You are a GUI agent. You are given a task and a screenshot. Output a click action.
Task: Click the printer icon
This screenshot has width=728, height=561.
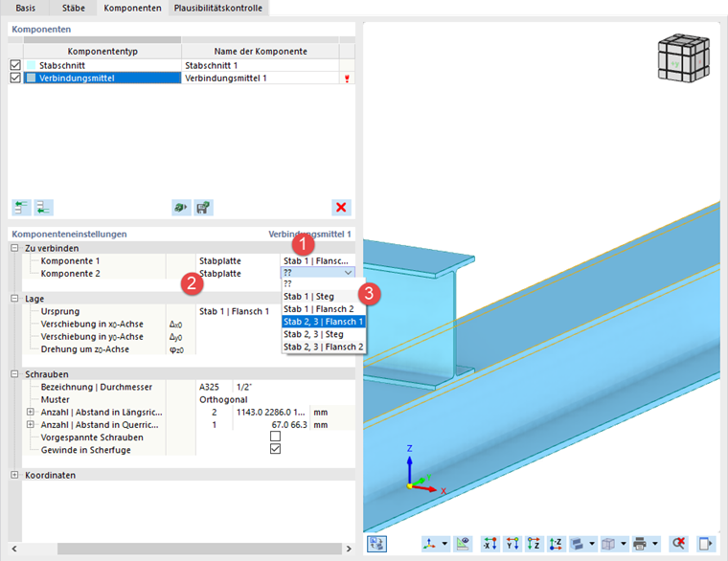[x=640, y=544]
